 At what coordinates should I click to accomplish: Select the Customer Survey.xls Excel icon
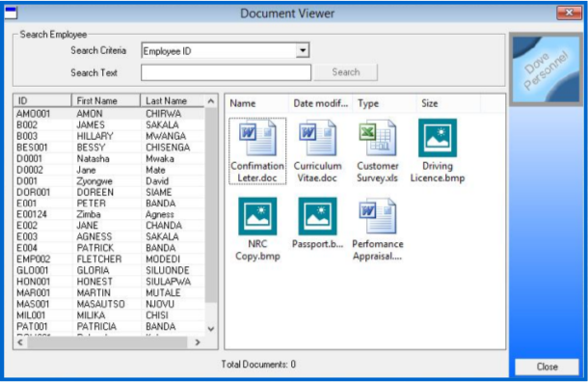click(378, 138)
